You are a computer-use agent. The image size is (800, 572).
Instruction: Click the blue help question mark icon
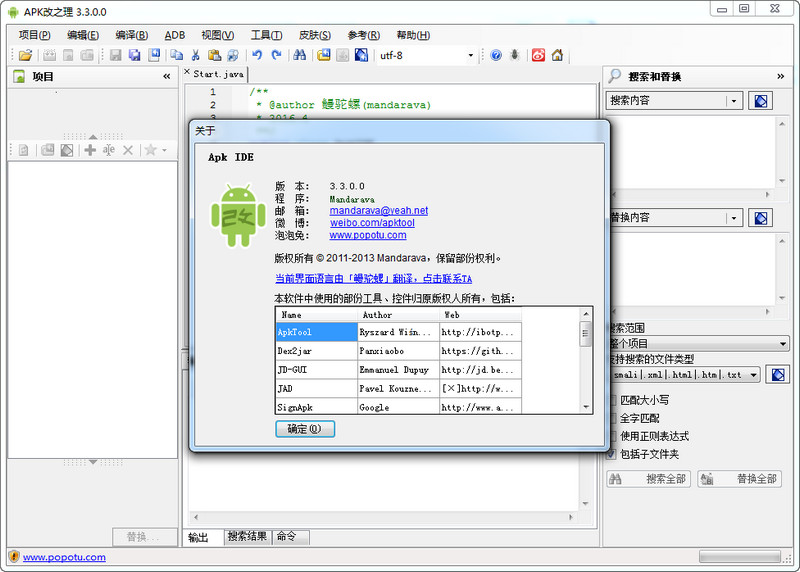click(x=496, y=55)
